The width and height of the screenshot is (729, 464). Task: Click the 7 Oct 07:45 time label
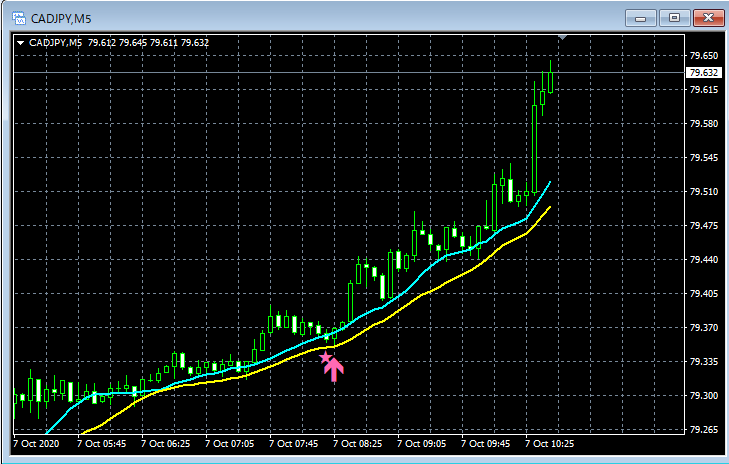(294, 444)
